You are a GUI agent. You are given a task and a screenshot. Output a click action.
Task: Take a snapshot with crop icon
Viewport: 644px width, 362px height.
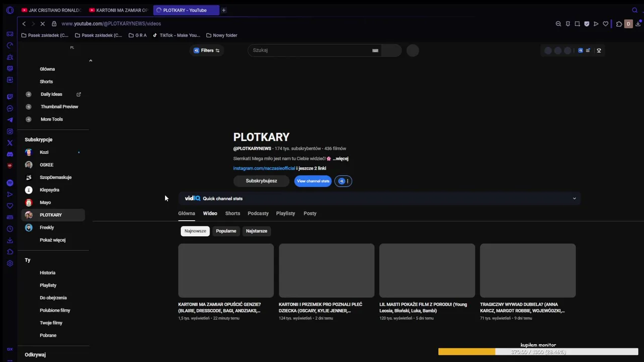(577, 24)
